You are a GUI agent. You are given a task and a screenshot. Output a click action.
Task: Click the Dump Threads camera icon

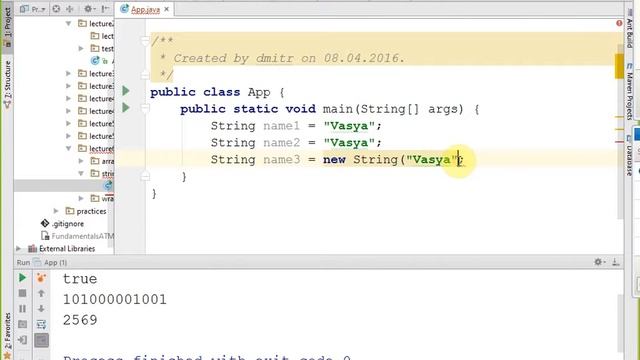pos(22,324)
